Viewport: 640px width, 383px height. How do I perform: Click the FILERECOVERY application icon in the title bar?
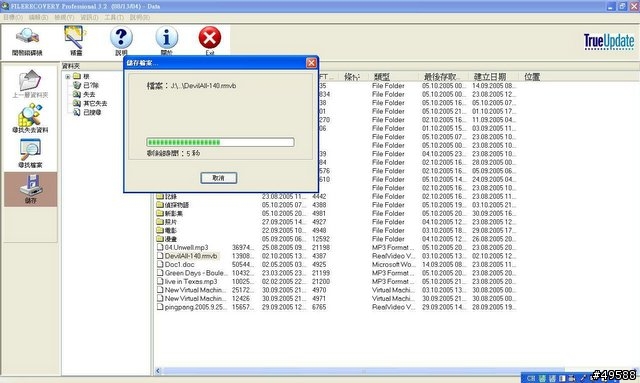(5, 6)
